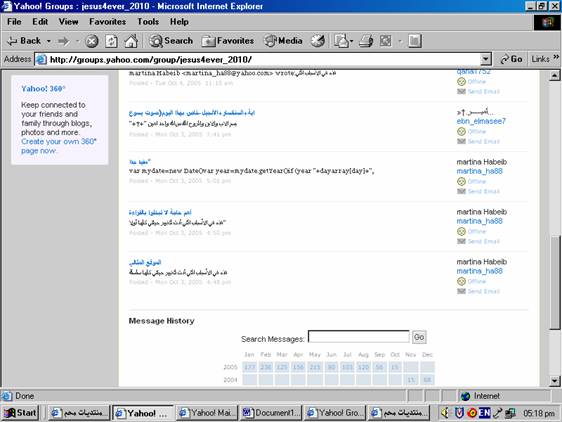This screenshot has height=422, width=562.
Task: Open 2005 October message count cell
Action: (x=395, y=367)
